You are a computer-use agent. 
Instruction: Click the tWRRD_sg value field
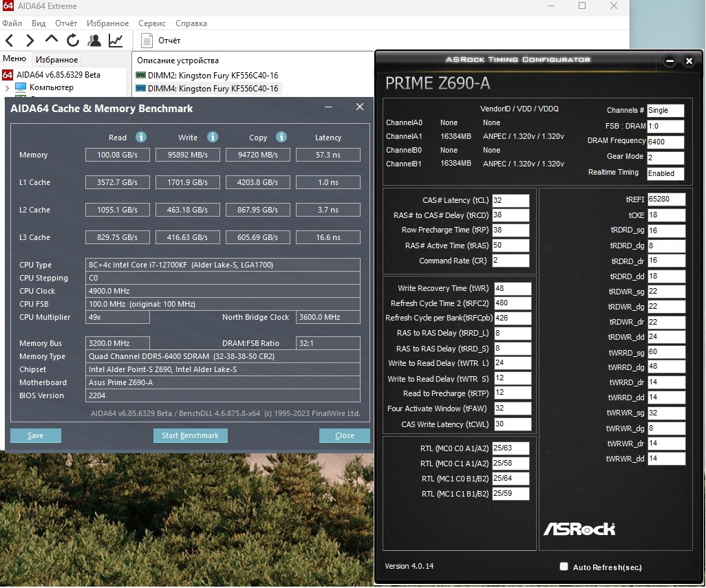click(666, 352)
